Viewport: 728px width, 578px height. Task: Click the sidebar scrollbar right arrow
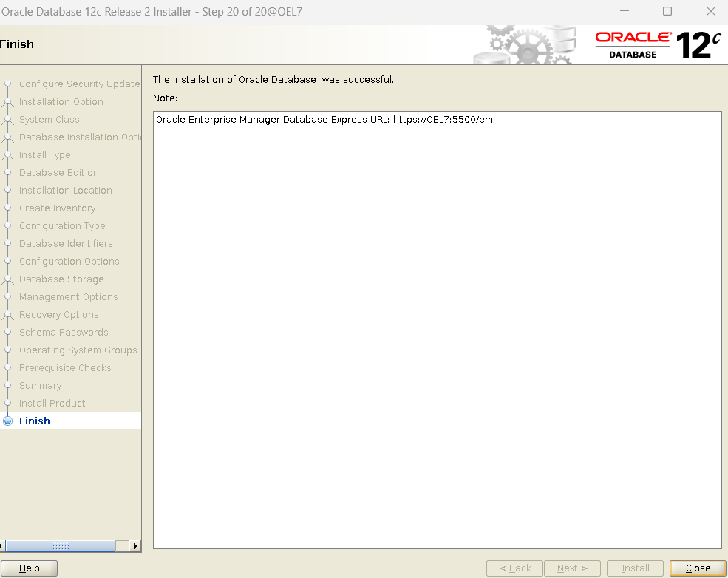(135, 546)
